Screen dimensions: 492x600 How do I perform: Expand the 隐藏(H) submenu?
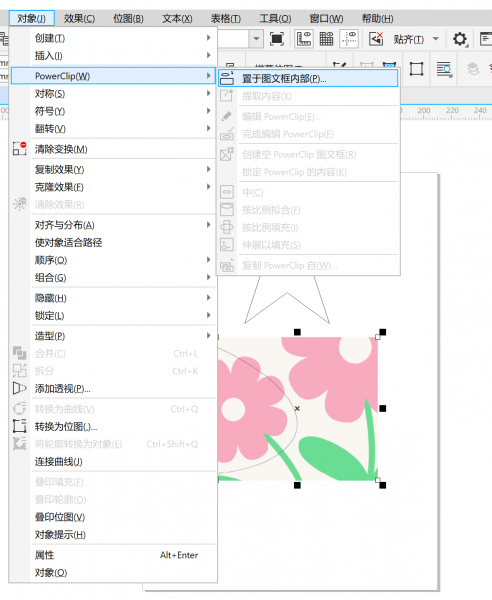coord(114,298)
